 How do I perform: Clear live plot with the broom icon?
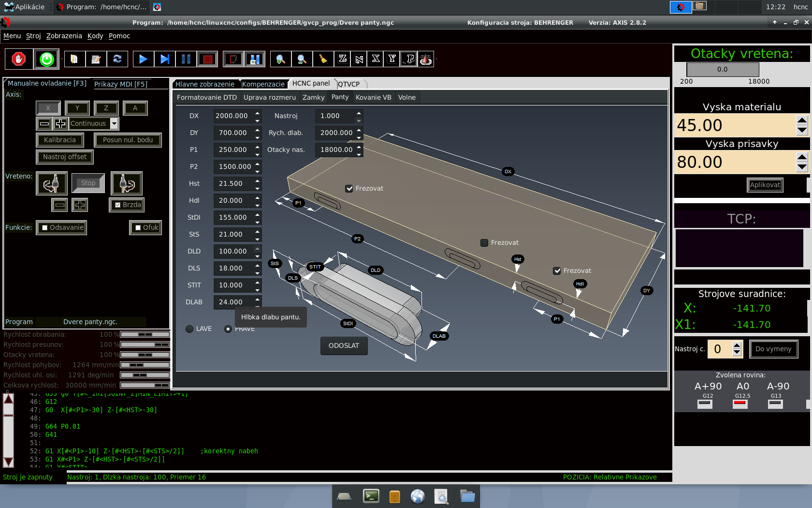[323, 59]
